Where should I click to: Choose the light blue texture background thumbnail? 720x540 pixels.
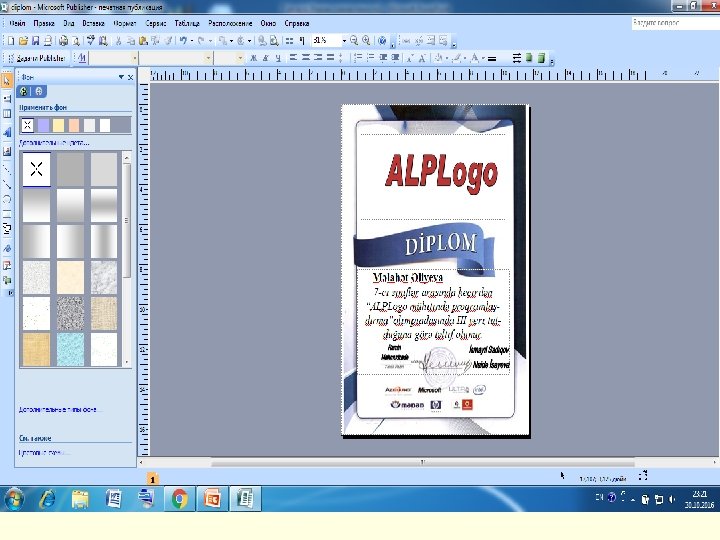coord(70,349)
